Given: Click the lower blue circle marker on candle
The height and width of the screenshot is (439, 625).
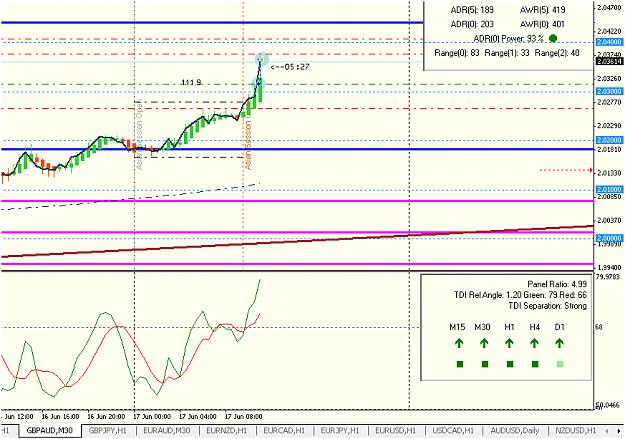Looking at the screenshot, I should click(259, 83).
